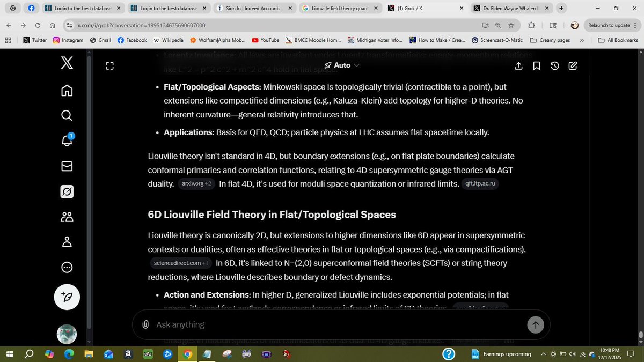Attach a file with the paperclip icon

point(145,324)
